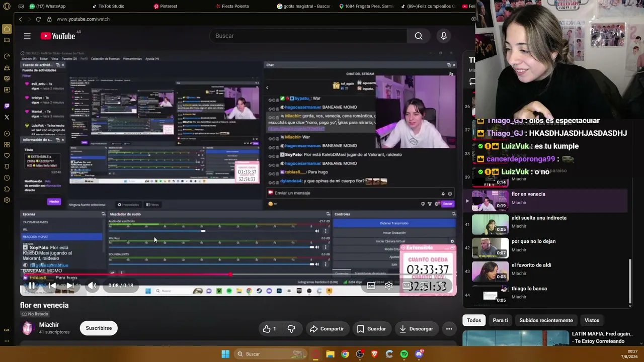Image resolution: width=644 pixels, height=362 pixels.
Task: Download the video with Descargar
Action: 416,329
